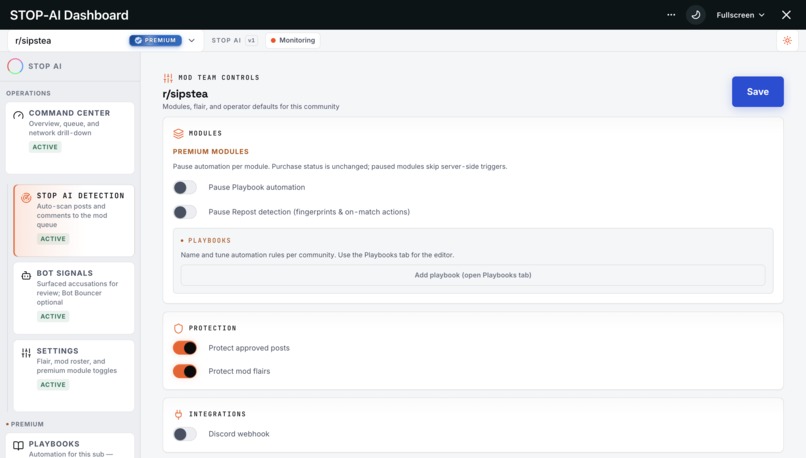This screenshot has width=806, height=458.
Task: Click the Mod Team Controls sliders icon
Action: point(168,78)
